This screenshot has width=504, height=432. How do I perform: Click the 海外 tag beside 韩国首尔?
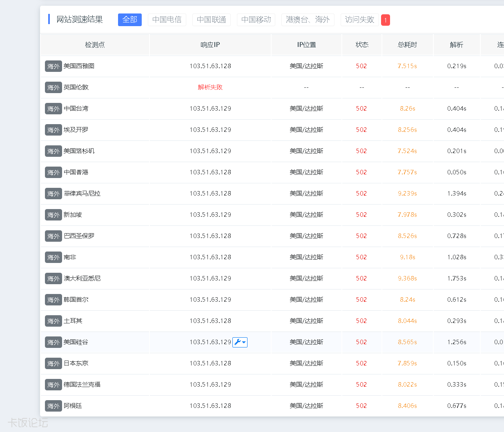point(54,300)
